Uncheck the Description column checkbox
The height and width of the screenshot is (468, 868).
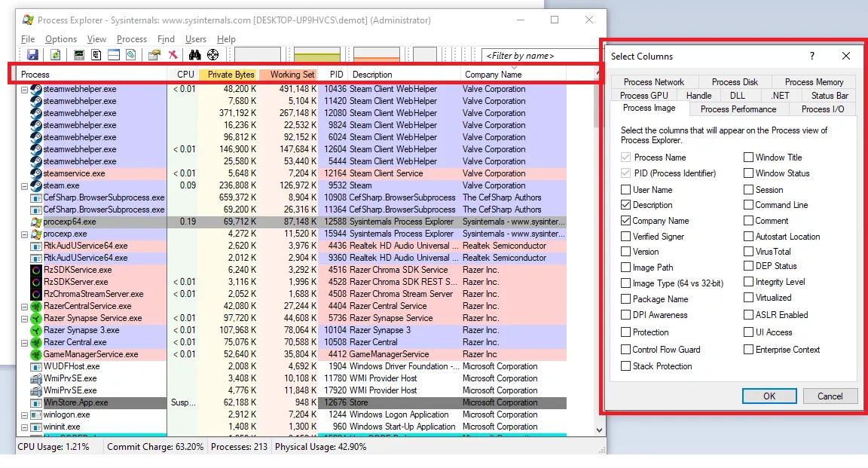[x=625, y=205]
